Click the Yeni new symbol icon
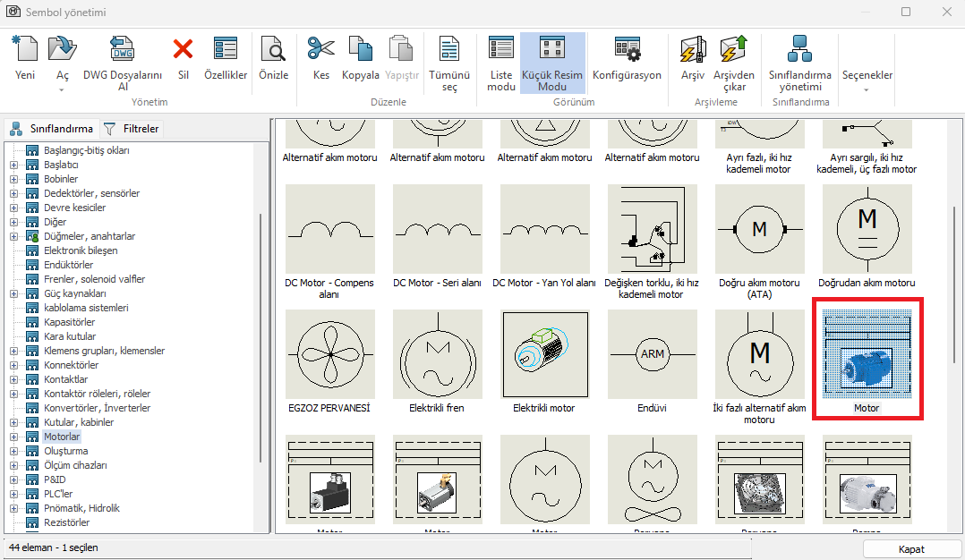 pos(25,50)
